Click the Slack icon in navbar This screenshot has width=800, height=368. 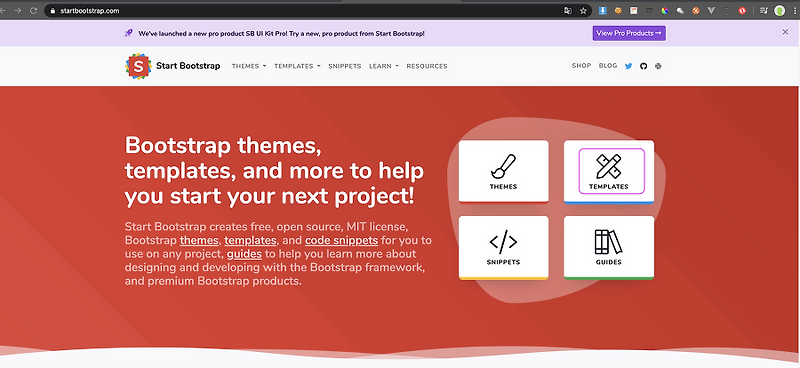pyautogui.click(x=658, y=66)
